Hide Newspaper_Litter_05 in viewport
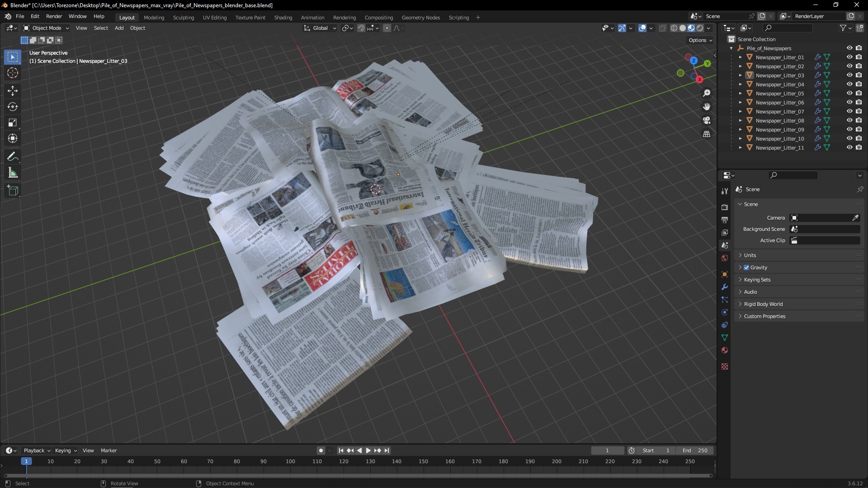 click(849, 94)
